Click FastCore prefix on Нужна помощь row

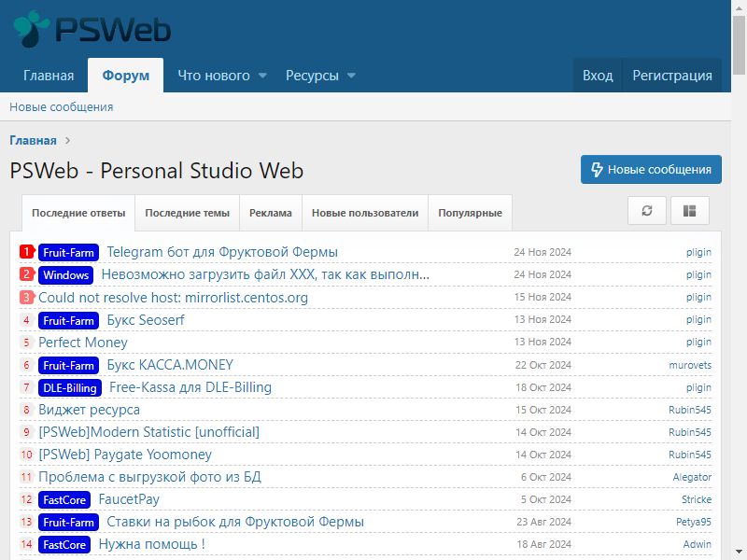(x=64, y=544)
